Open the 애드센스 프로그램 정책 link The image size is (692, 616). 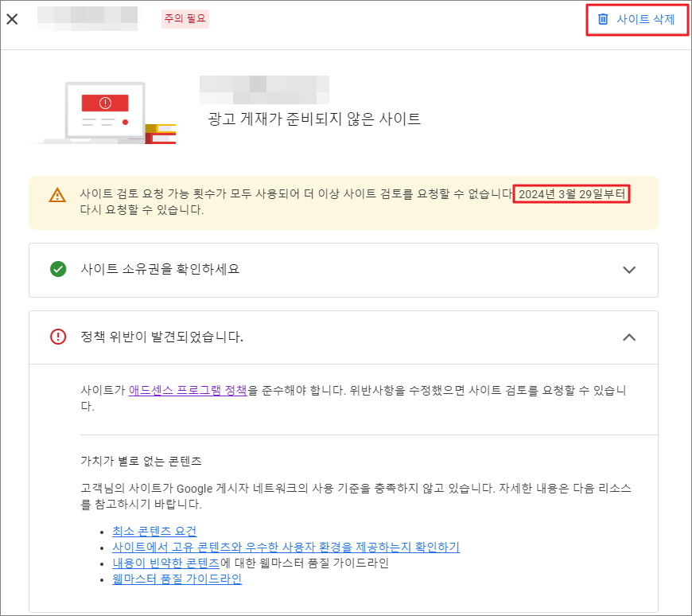coord(188,390)
